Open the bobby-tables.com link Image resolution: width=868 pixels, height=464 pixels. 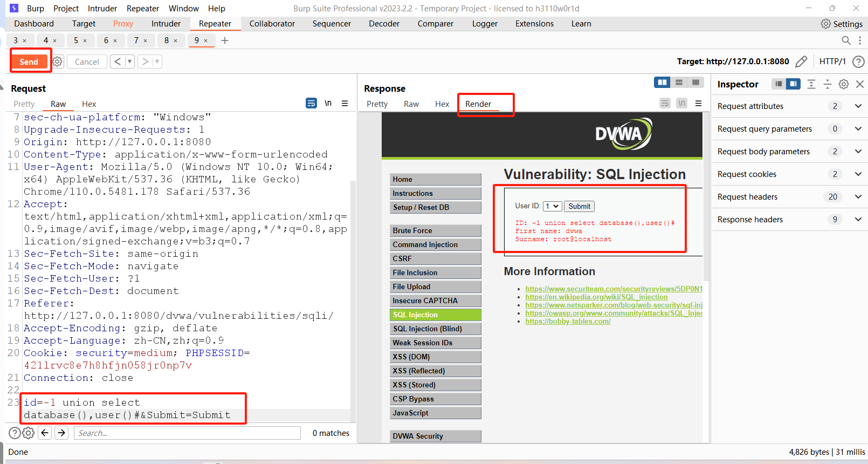tap(568, 322)
